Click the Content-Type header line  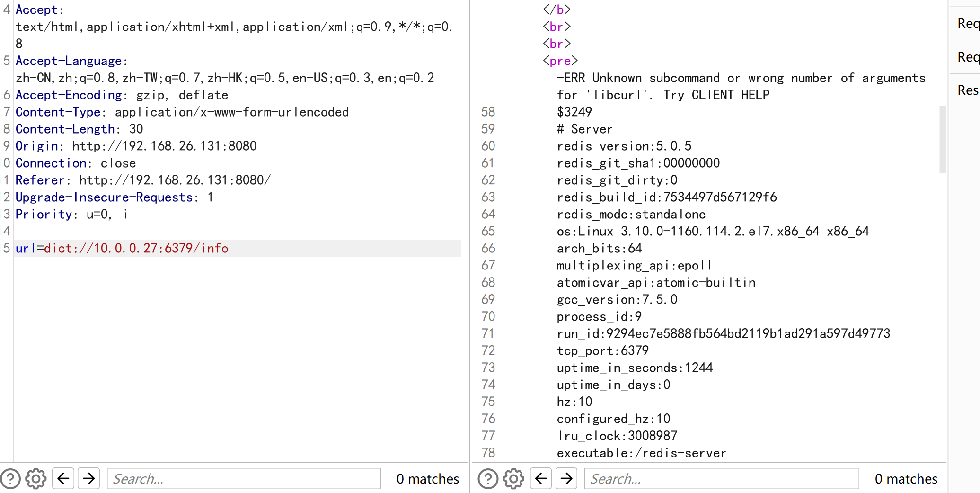(182, 112)
